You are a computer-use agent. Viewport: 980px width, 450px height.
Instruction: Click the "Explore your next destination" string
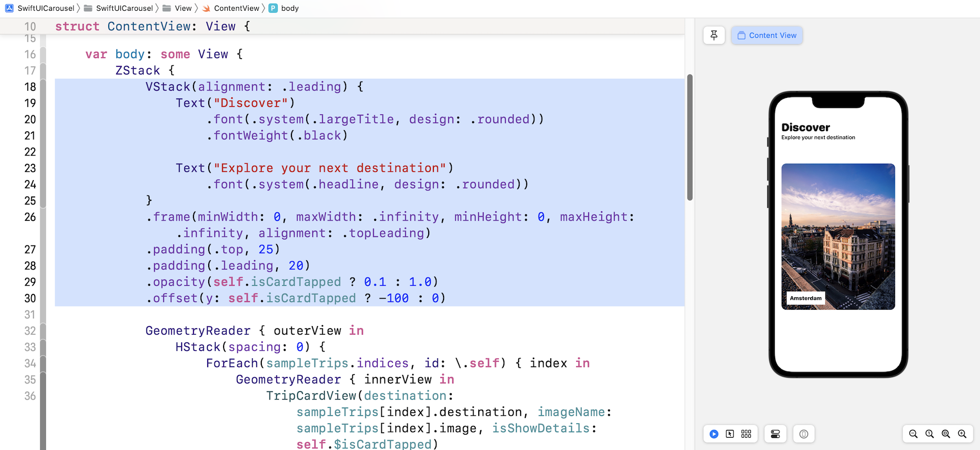coord(330,168)
